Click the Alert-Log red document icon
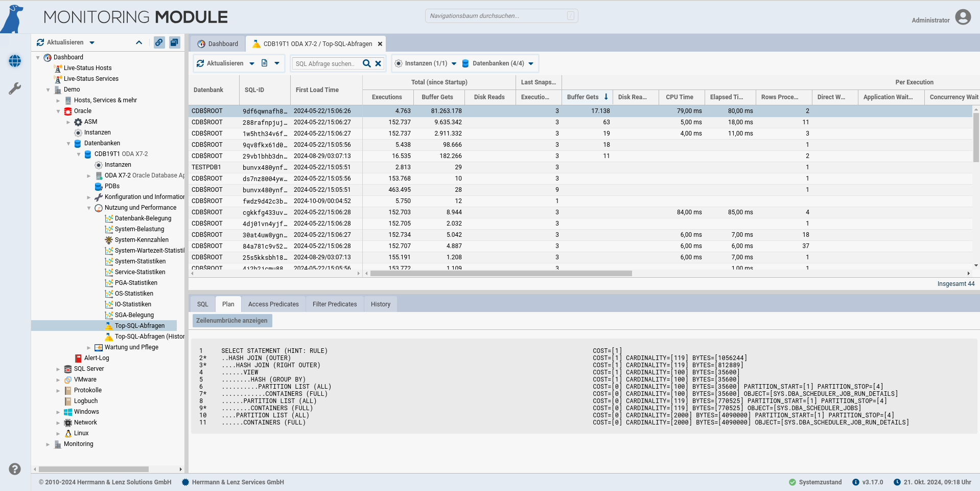The image size is (980, 491). pyautogui.click(x=78, y=358)
